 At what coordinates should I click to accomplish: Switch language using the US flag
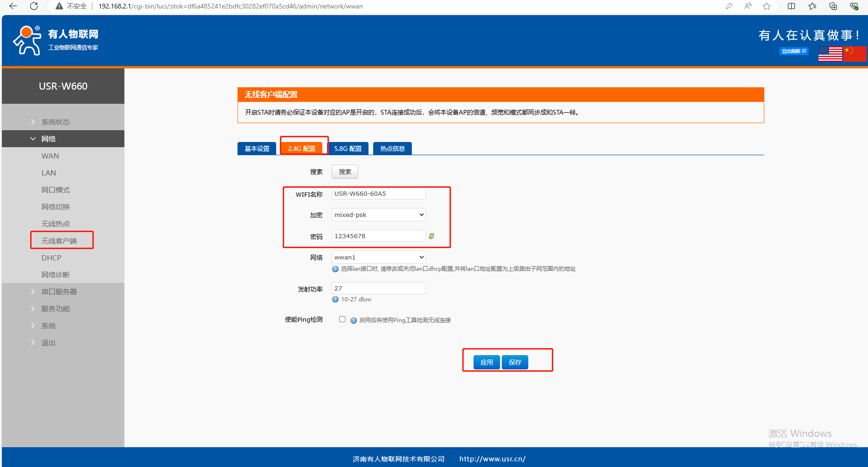830,54
